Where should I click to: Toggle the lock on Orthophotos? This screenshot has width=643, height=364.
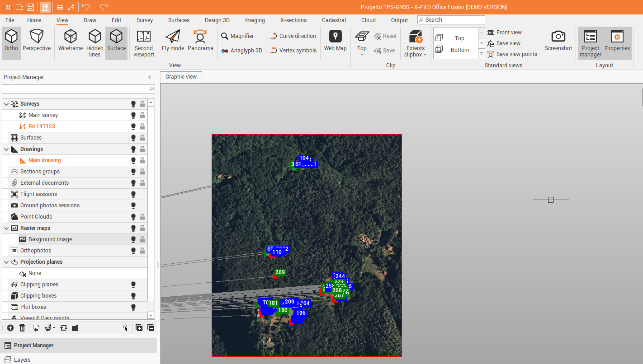coord(142,251)
